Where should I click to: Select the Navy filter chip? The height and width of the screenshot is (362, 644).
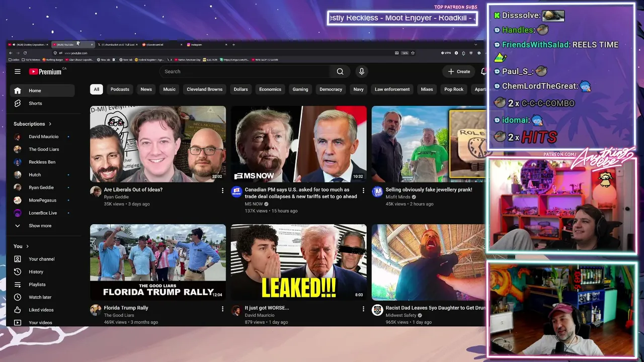358,89
